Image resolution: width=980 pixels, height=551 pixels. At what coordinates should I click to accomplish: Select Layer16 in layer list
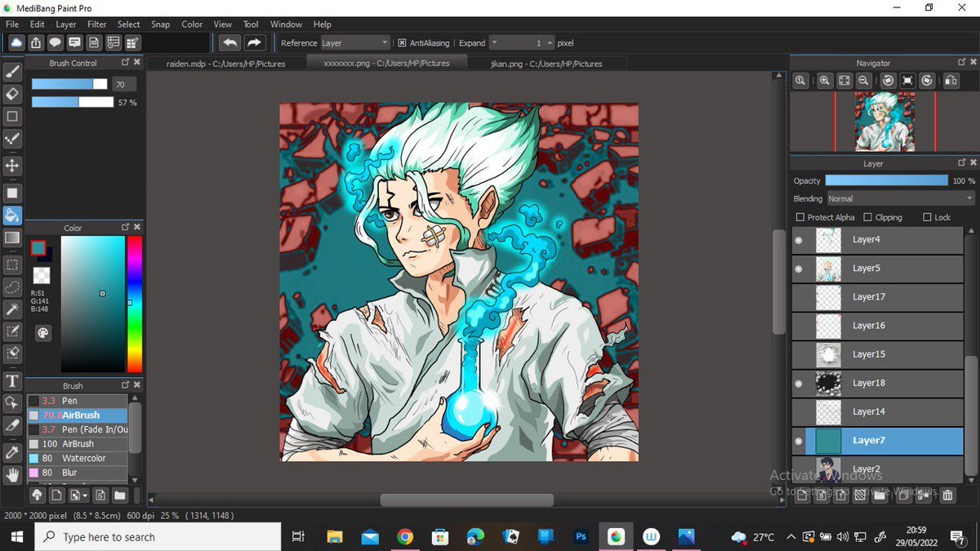click(878, 326)
